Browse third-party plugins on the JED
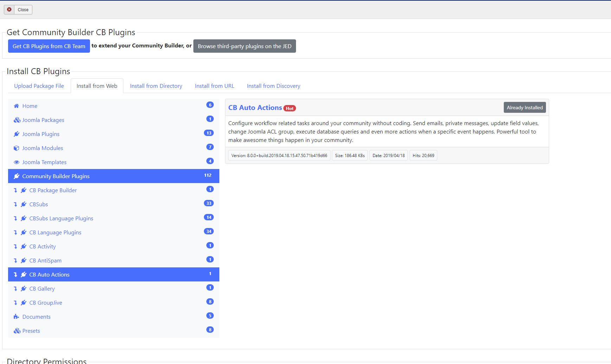Screen dimensions: 611x364 click(245, 46)
